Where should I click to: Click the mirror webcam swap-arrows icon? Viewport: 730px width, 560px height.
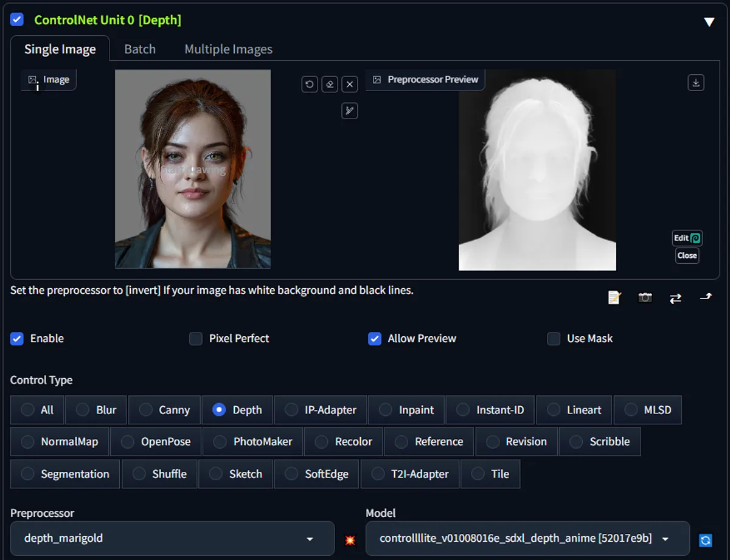[x=675, y=297]
